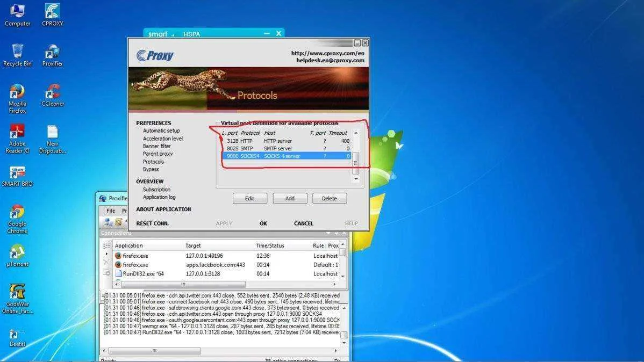Close the smart HSPA widget
The width and height of the screenshot is (644, 362).
pyautogui.click(x=278, y=34)
